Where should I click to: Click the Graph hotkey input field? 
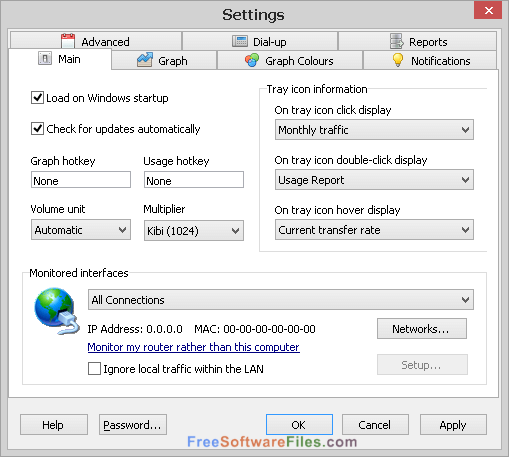81,180
